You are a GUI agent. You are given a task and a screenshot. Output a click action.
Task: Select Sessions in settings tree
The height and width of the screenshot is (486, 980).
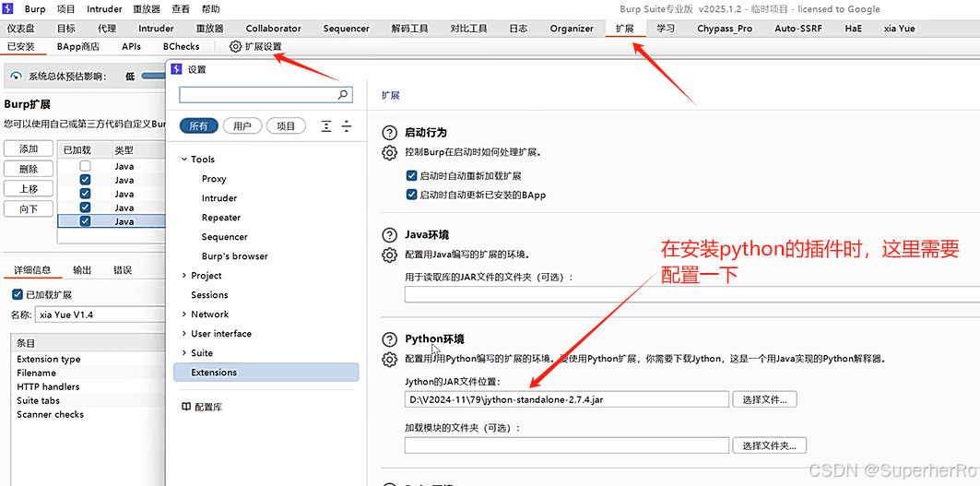(209, 295)
